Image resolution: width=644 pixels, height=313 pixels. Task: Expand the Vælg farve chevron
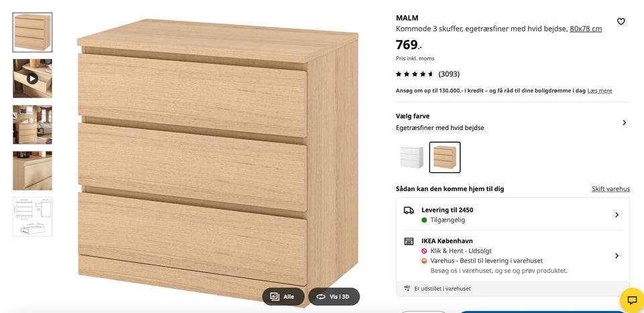[x=625, y=123]
